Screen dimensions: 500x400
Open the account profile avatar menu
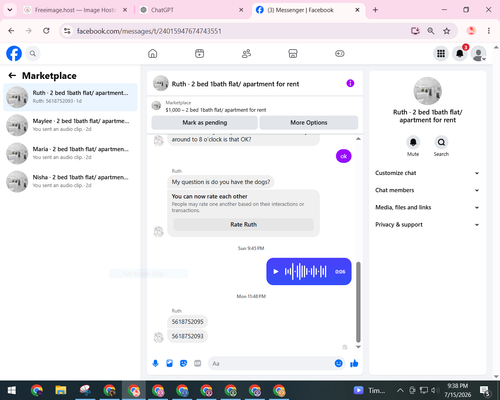[x=479, y=53]
